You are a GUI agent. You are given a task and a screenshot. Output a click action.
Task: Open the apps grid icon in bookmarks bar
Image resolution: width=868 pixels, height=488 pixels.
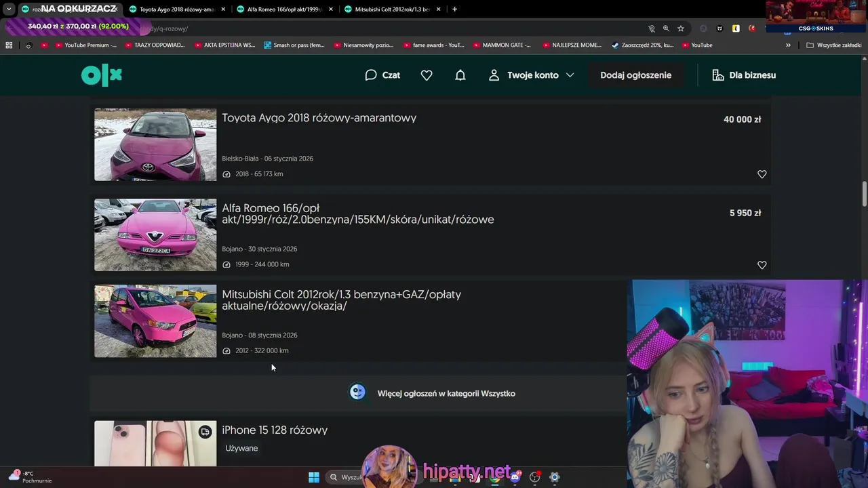coord(9,45)
